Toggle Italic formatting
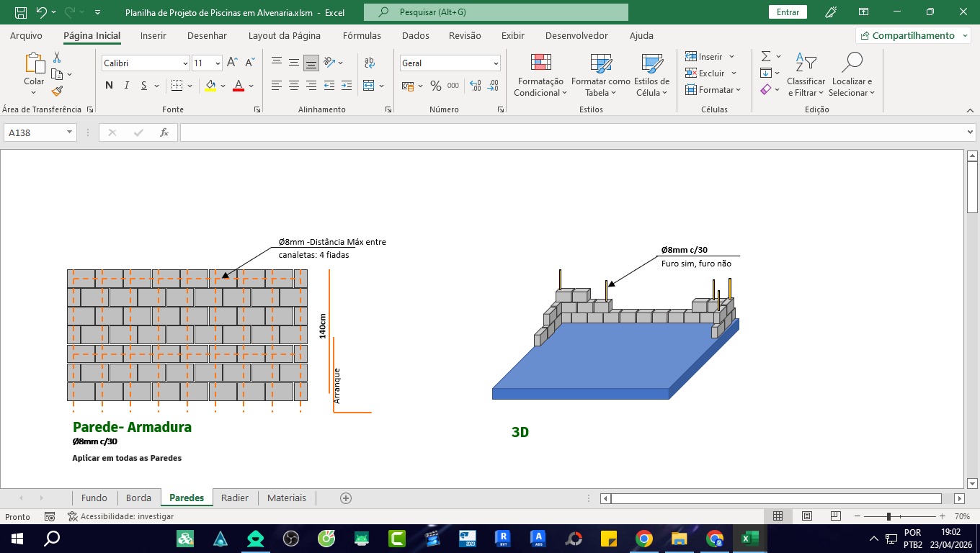 127,86
